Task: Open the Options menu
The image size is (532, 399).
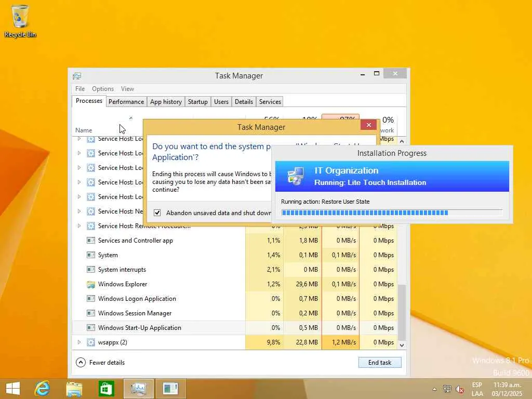Action: (103, 88)
